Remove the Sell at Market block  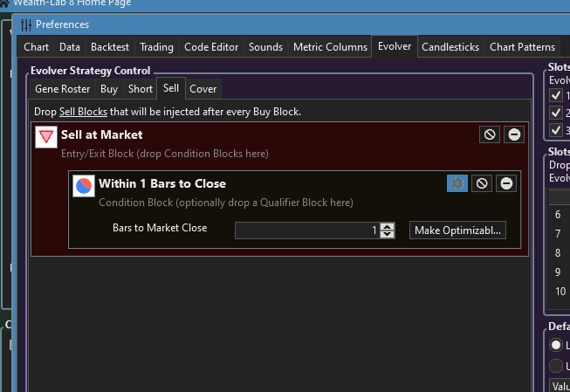coord(514,134)
